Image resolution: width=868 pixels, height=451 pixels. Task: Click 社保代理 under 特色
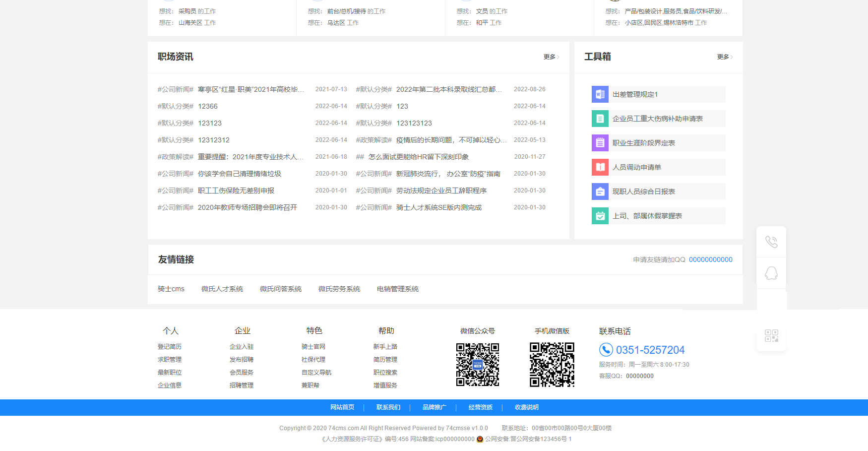pyautogui.click(x=313, y=360)
